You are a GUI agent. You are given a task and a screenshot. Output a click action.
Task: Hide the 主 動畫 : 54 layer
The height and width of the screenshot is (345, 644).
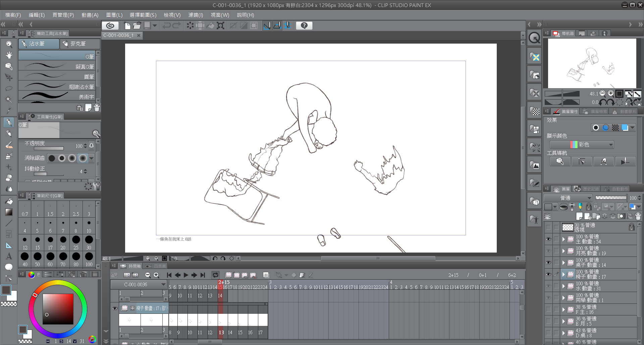click(x=548, y=239)
